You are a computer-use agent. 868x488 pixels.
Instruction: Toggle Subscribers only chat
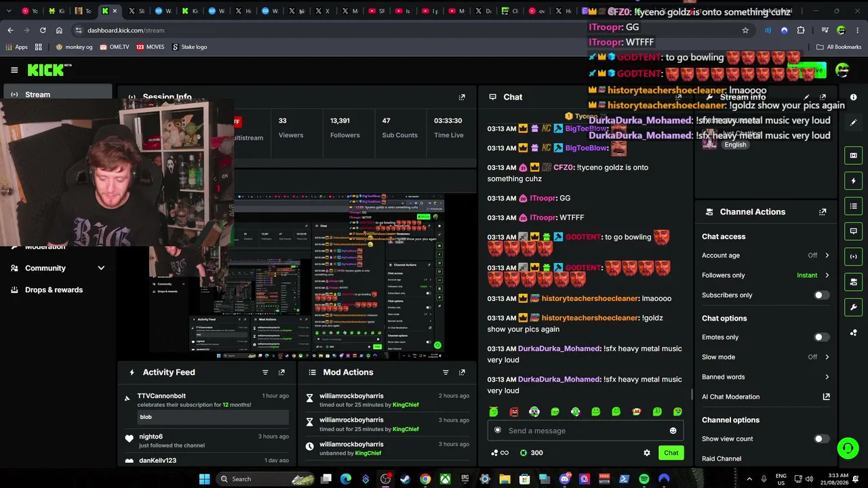(x=821, y=296)
